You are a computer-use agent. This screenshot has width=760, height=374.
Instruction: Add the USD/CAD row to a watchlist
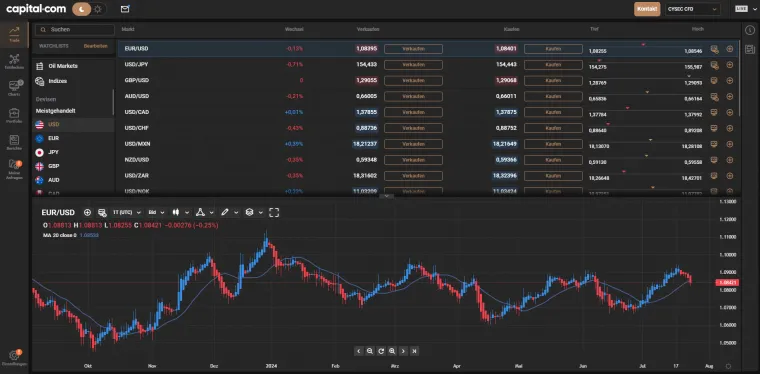[x=729, y=112]
